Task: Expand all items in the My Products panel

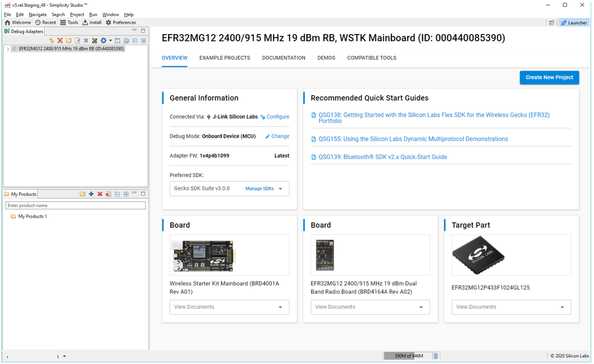Action: [x=126, y=194]
